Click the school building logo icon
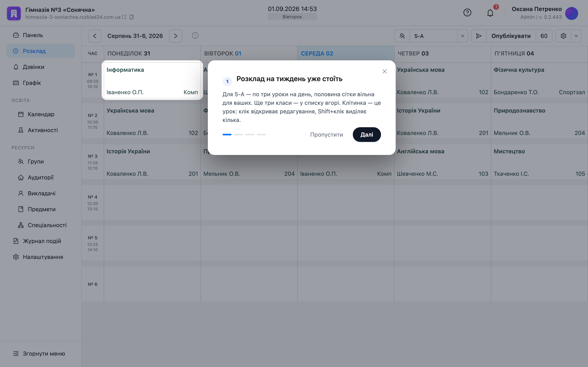588x367 pixels. [x=14, y=13]
